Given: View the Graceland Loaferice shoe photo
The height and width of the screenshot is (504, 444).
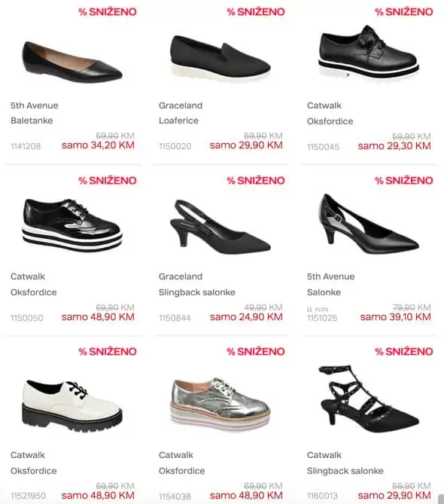Looking at the screenshot, I should tap(220, 58).
